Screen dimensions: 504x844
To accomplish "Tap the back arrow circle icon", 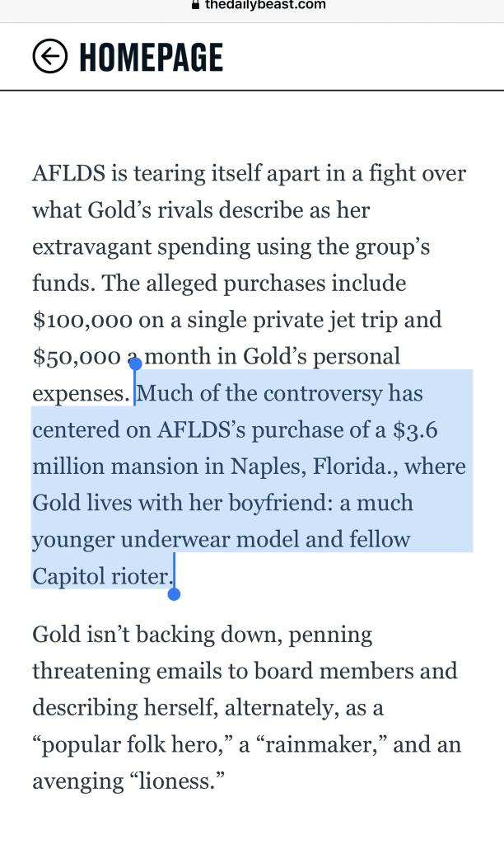I will pyautogui.click(x=49, y=56).
